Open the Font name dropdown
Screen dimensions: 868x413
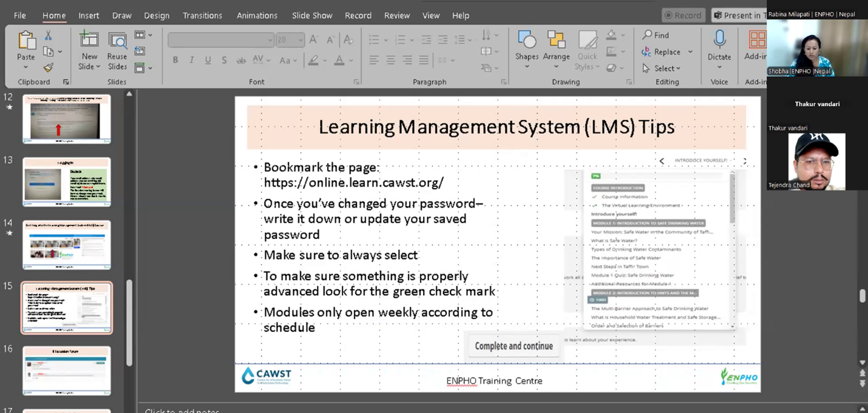pyautogui.click(x=270, y=40)
